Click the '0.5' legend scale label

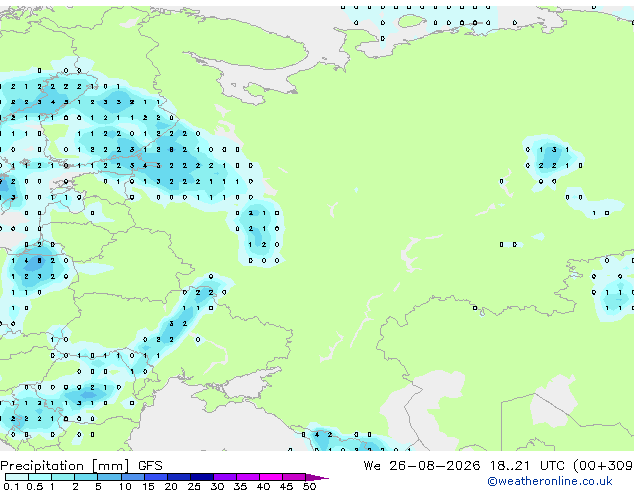tap(34, 486)
